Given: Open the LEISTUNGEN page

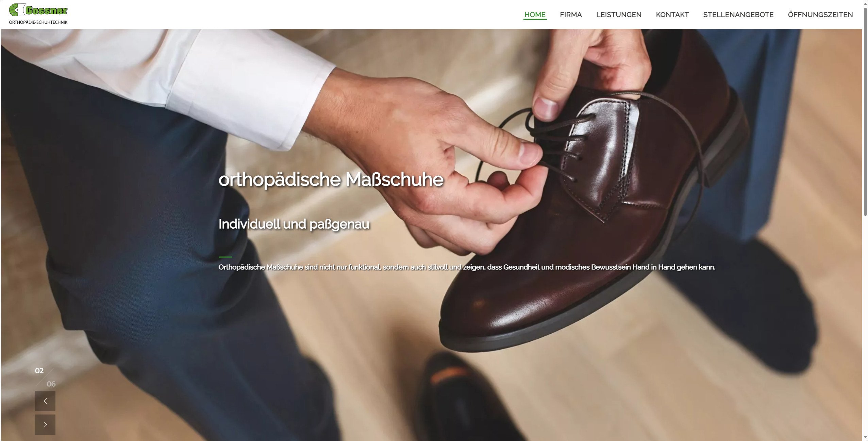Looking at the screenshot, I should (x=619, y=15).
